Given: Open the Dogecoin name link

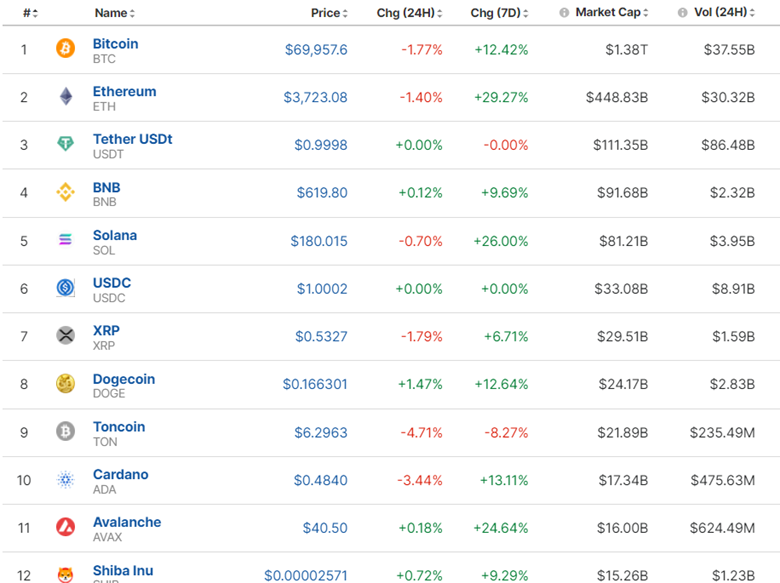Looking at the screenshot, I should (124, 379).
